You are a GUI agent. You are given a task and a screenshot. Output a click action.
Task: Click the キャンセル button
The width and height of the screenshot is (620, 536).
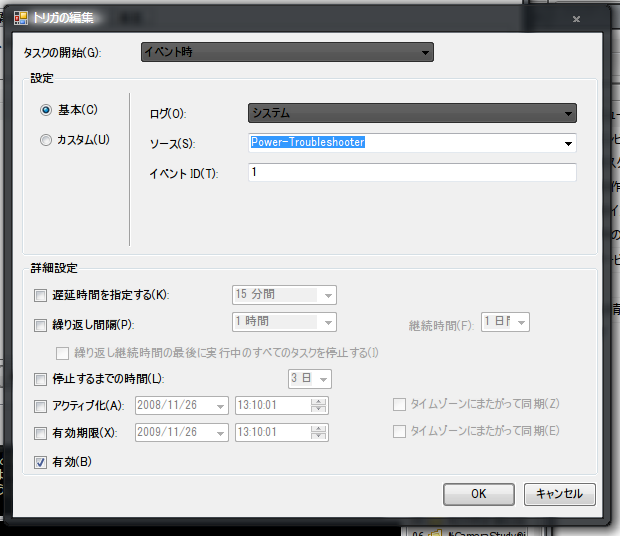click(x=559, y=494)
